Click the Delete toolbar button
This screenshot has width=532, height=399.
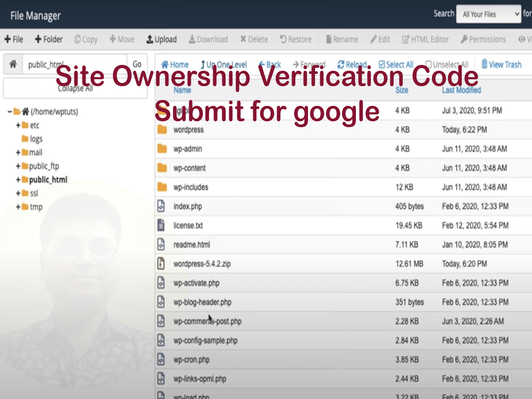click(x=254, y=39)
